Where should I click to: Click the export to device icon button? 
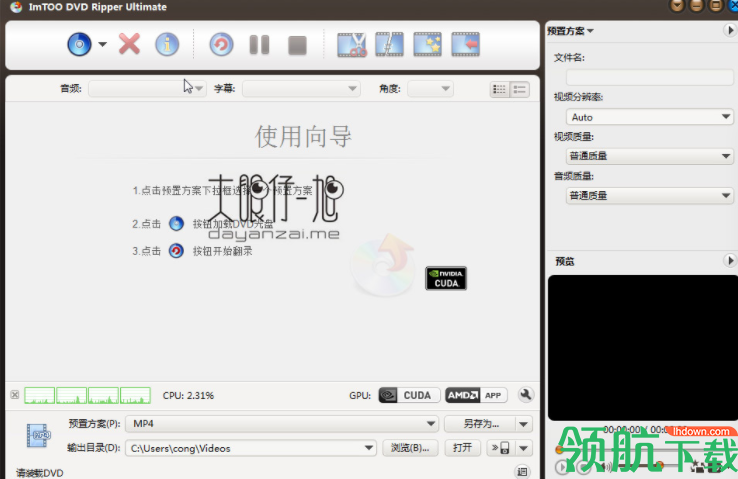pos(501,448)
